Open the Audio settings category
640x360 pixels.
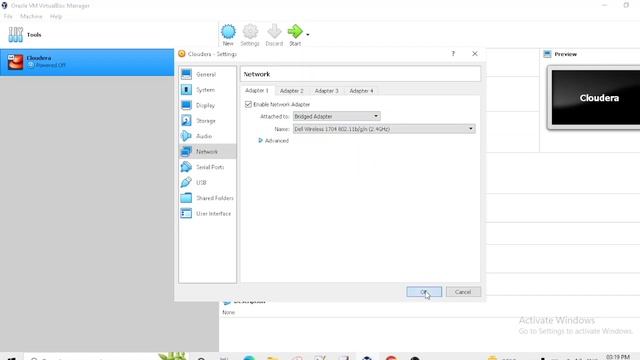coord(207,136)
